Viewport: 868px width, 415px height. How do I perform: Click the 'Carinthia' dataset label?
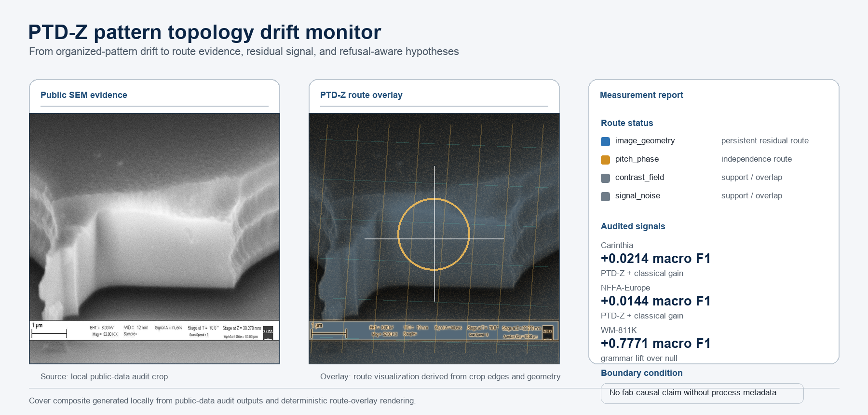pyautogui.click(x=617, y=245)
